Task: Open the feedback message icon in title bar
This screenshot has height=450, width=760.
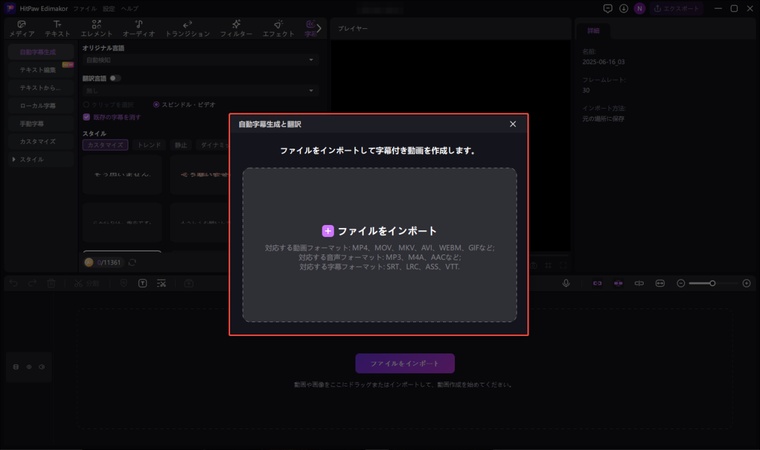Action: point(607,8)
